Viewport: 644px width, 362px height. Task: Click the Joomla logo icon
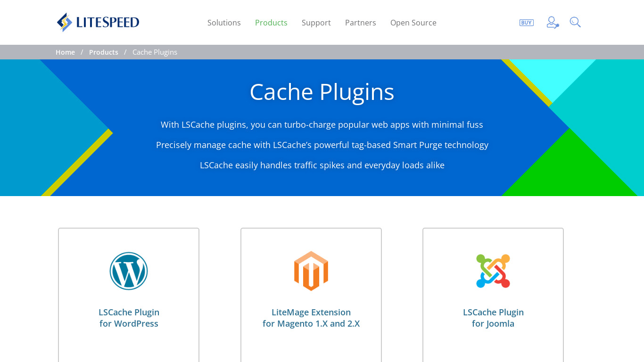click(x=493, y=271)
